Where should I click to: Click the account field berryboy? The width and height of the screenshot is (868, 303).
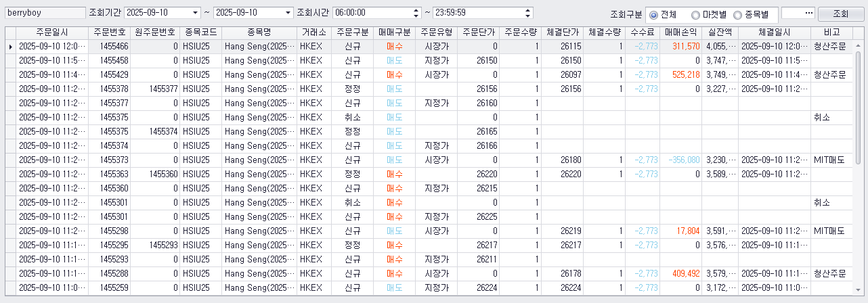point(45,13)
